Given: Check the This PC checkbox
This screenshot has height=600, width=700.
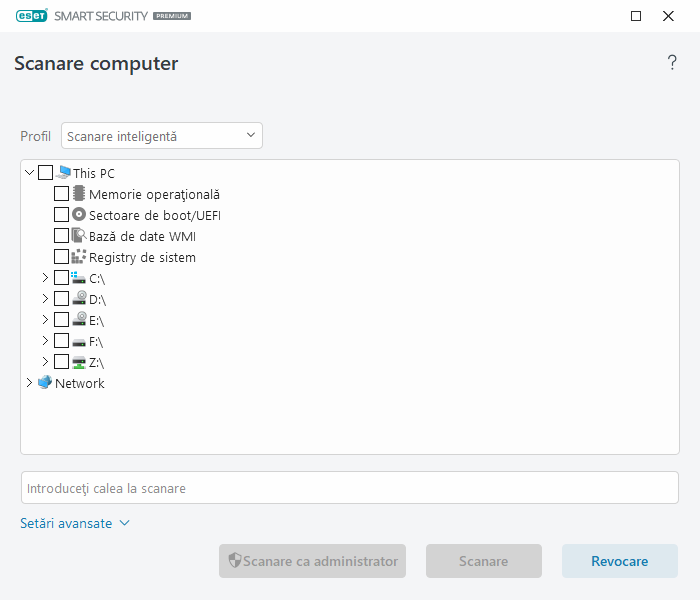Looking at the screenshot, I should [x=46, y=173].
